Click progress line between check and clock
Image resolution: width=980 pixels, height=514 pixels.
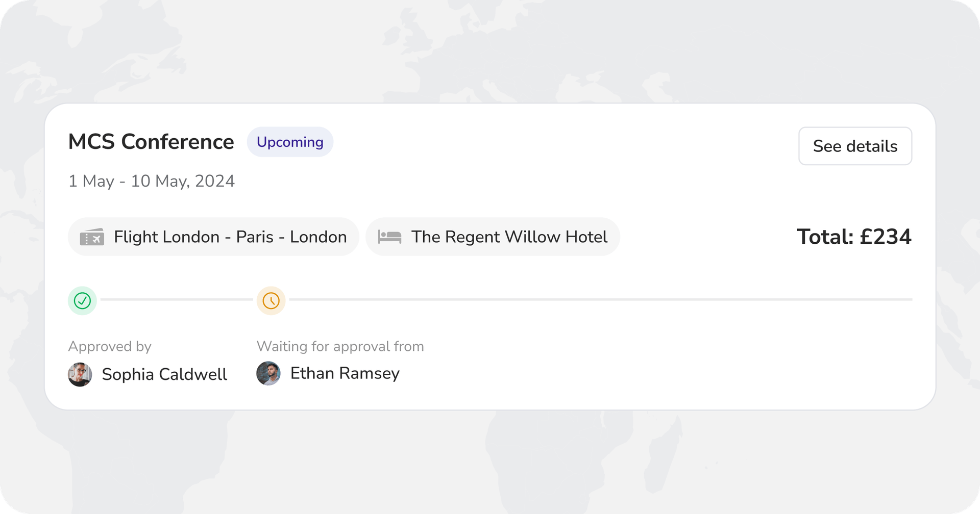coord(177,300)
